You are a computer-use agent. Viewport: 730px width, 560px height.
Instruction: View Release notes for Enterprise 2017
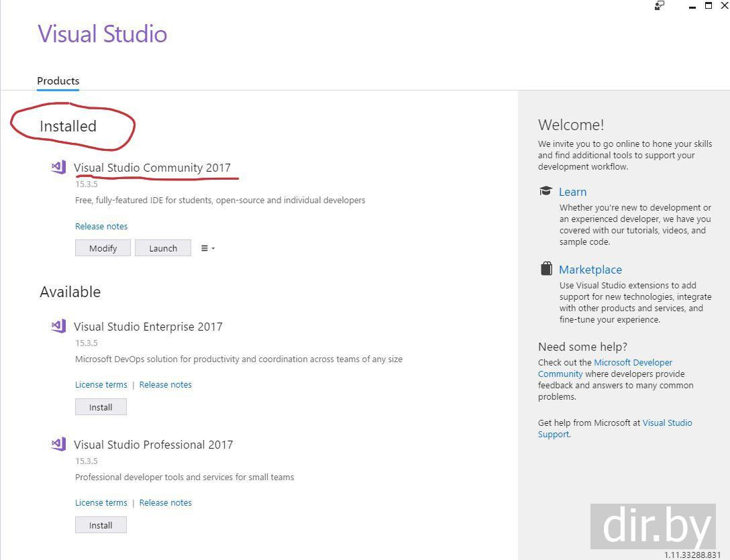pyautogui.click(x=165, y=385)
